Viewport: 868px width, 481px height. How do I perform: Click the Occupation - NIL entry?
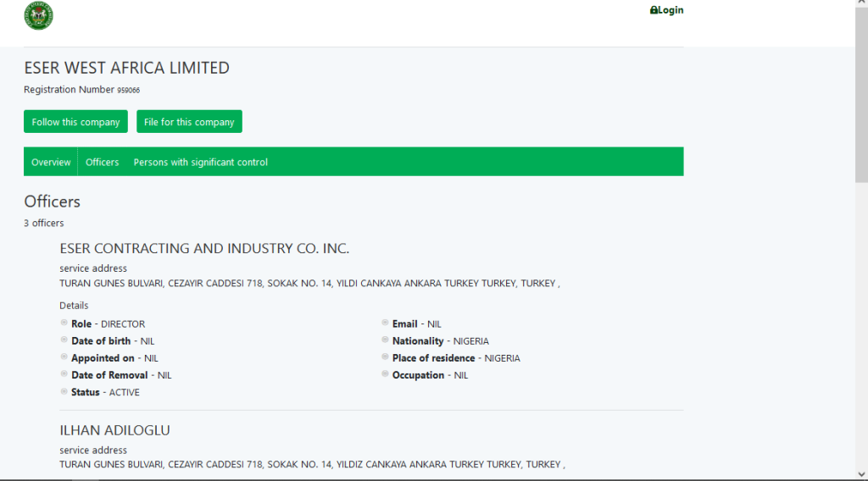tap(430, 375)
